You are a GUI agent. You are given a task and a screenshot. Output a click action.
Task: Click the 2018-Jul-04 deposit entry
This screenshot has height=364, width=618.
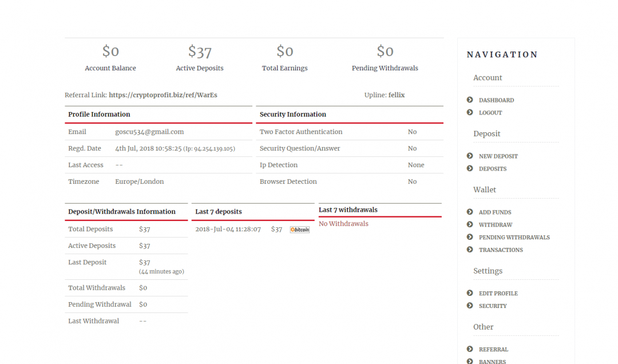[x=228, y=229]
